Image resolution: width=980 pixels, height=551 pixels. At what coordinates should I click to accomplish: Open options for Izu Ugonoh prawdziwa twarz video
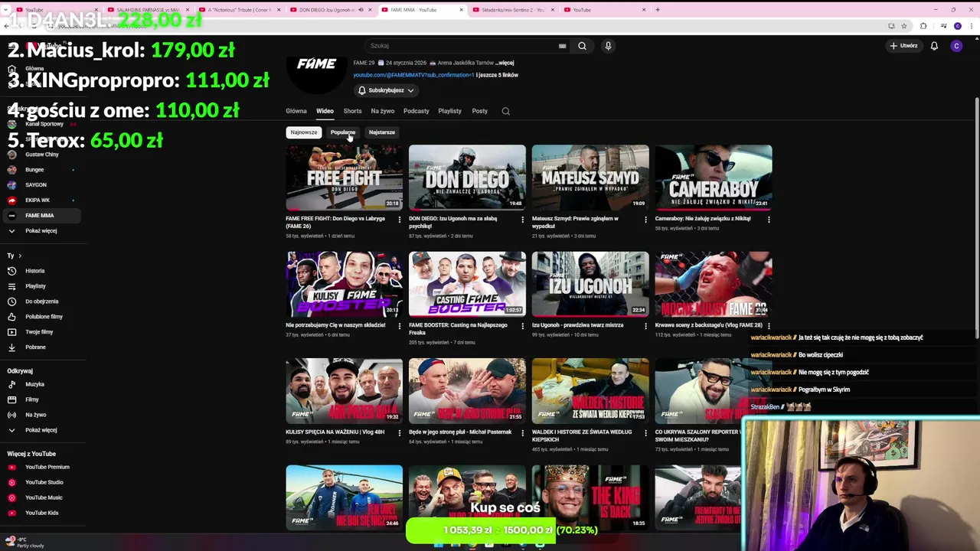645,326
